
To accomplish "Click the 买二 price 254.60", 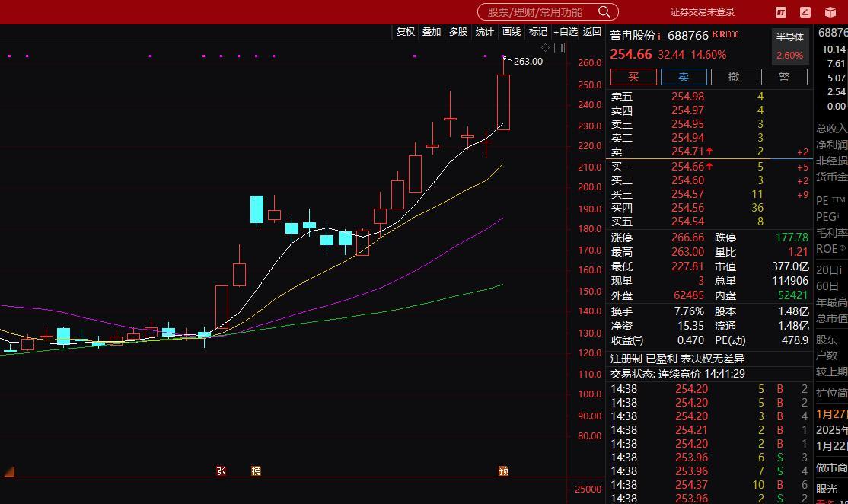I will click(687, 180).
